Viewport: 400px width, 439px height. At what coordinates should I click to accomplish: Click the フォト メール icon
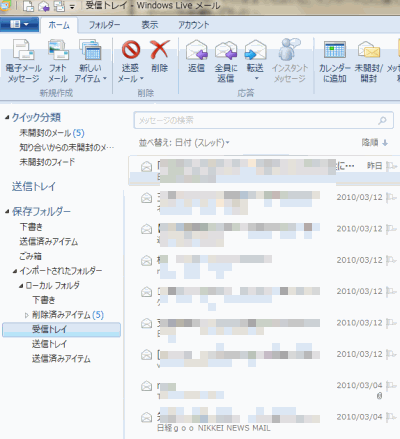click(x=58, y=49)
